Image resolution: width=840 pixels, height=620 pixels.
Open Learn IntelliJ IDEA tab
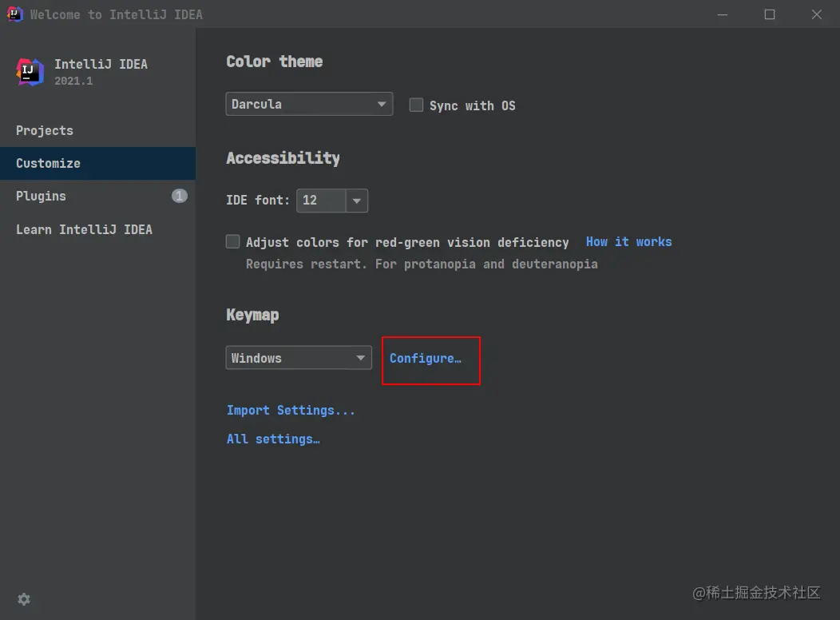point(97,229)
